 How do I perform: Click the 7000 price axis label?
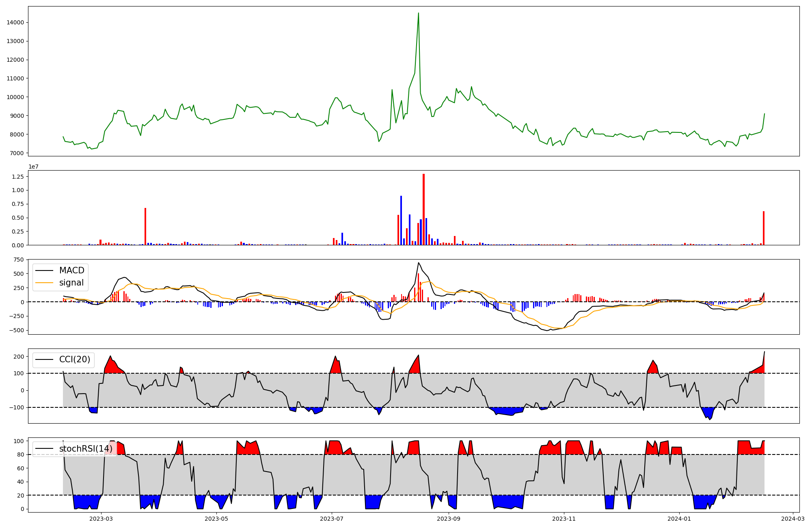click(17, 154)
